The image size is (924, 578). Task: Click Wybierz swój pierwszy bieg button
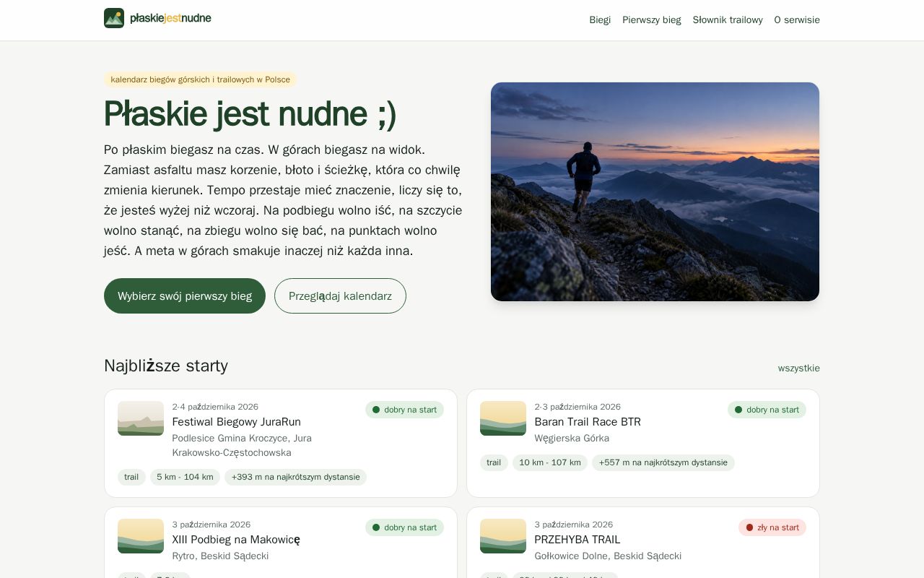pyautogui.click(x=185, y=296)
